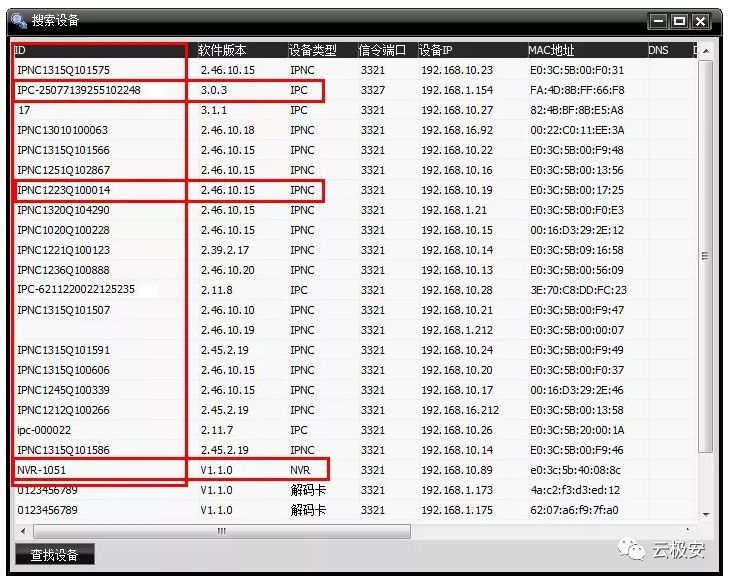Select device IPNC1245Q100339
This screenshot has width=729, height=582.
click(63, 390)
